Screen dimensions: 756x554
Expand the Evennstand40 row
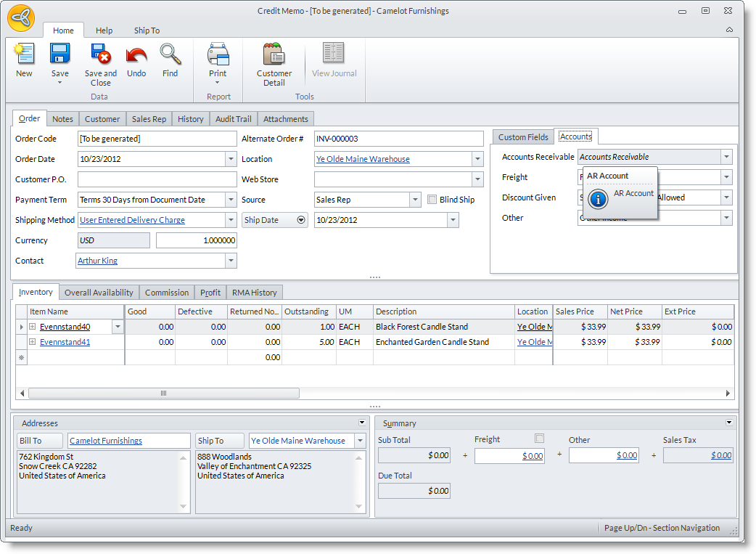[x=32, y=327]
